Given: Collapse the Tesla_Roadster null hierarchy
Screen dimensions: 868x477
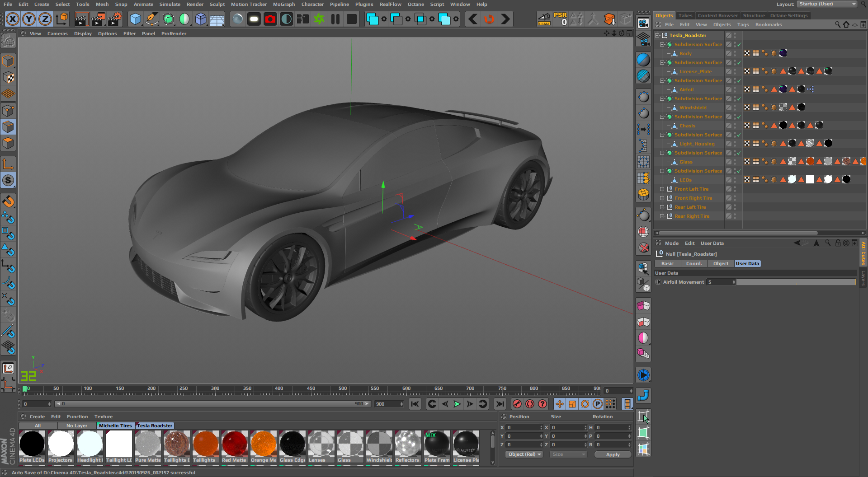Looking at the screenshot, I should pos(657,35).
